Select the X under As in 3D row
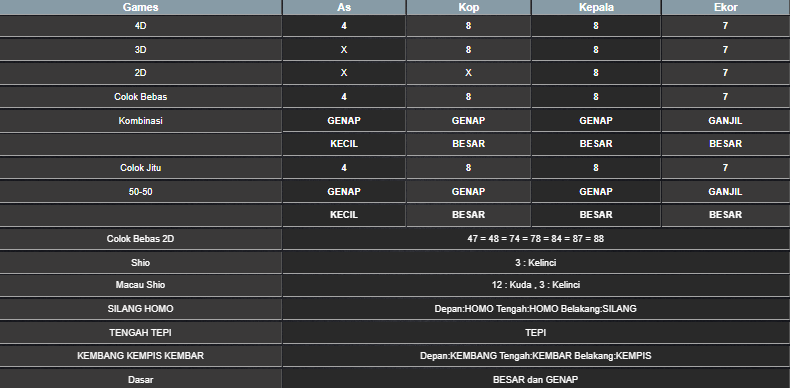 click(x=344, y=49)
